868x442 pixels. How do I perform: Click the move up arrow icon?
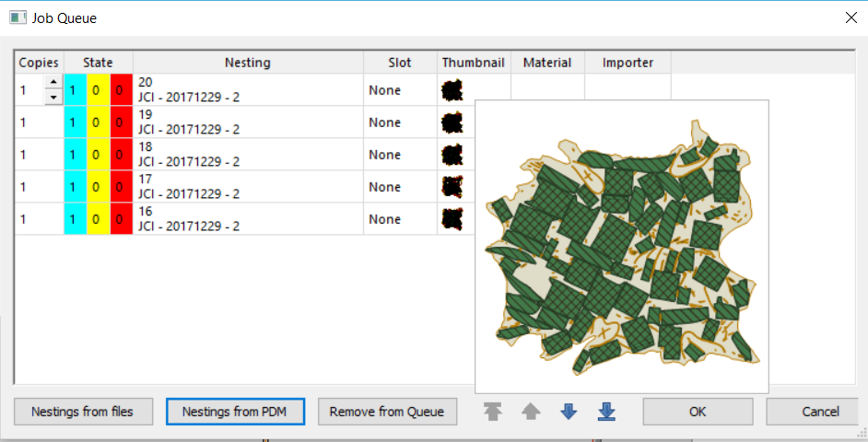[x=531, y=412]
